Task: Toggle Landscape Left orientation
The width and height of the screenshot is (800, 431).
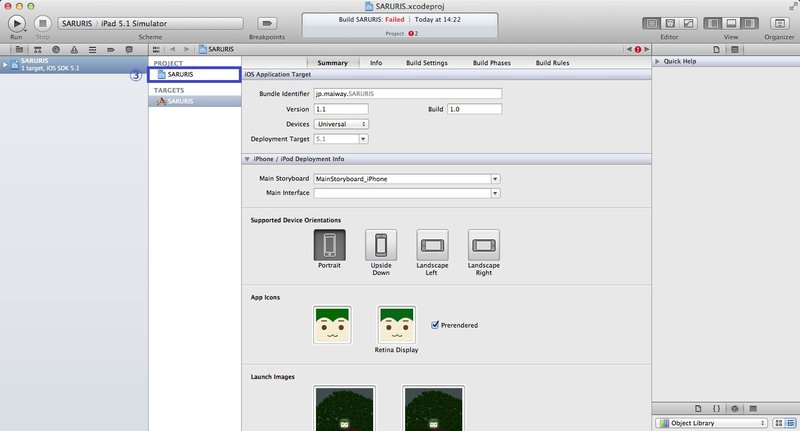Action: click(433, 245)
